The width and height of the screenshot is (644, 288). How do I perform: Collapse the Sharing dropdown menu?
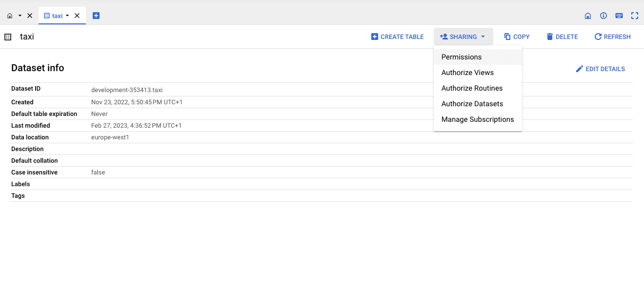click(463, 37)
